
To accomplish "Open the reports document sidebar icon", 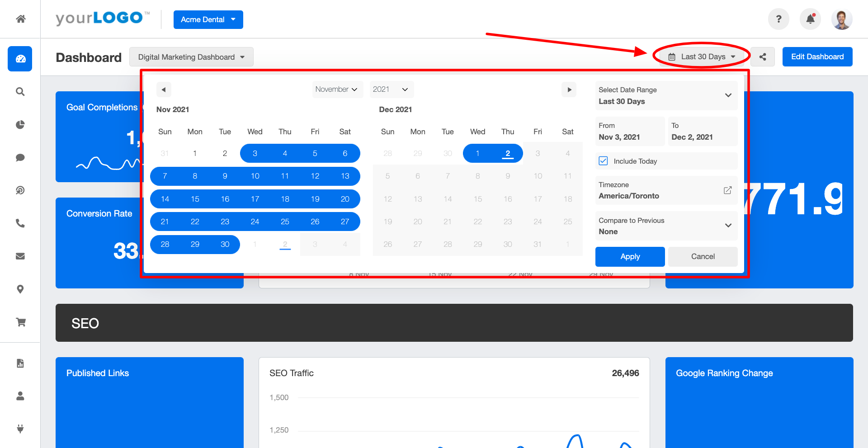I will click(20, 363).
